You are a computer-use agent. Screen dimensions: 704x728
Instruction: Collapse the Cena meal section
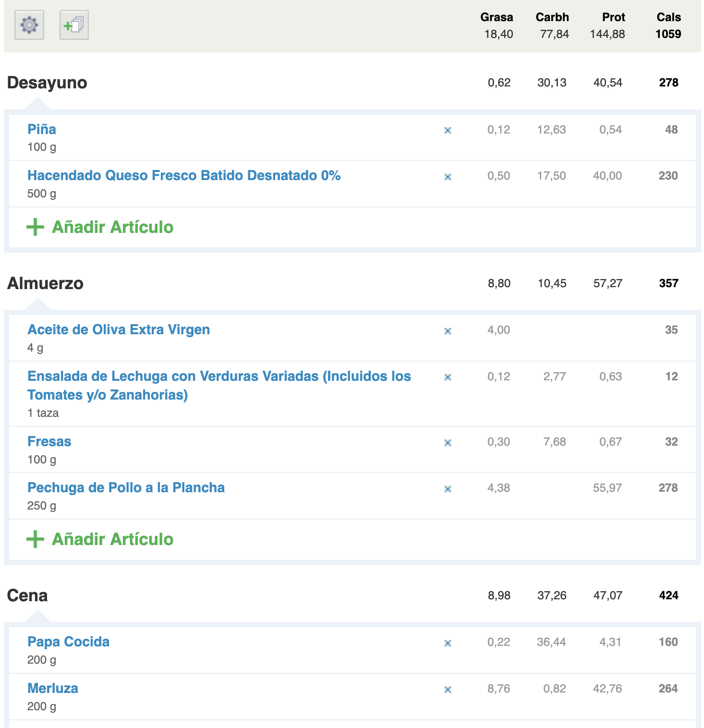pos(27,595)
